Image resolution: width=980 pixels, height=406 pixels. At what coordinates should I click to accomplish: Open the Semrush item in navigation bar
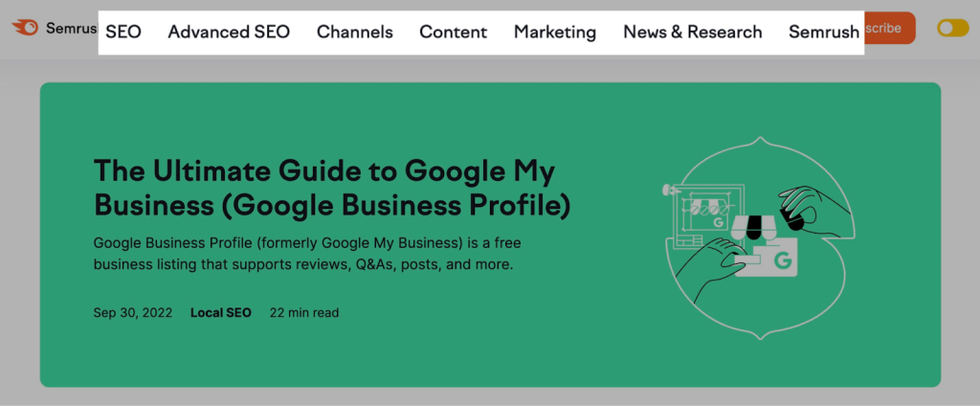click(x=824, y=32)
